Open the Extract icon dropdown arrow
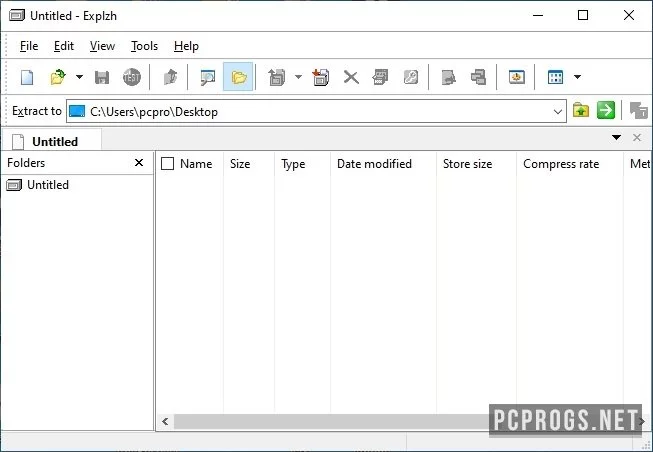The width and height of the screenshot is (653, 452). click(x=298, y=77)
